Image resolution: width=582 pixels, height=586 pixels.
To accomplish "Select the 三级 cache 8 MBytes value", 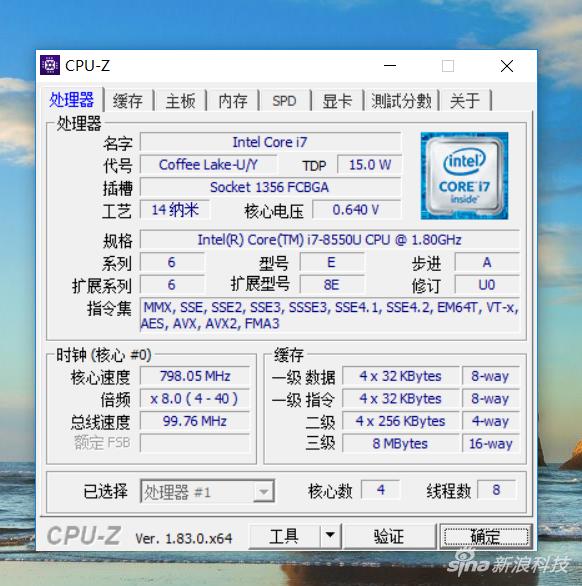I will 401,444.
